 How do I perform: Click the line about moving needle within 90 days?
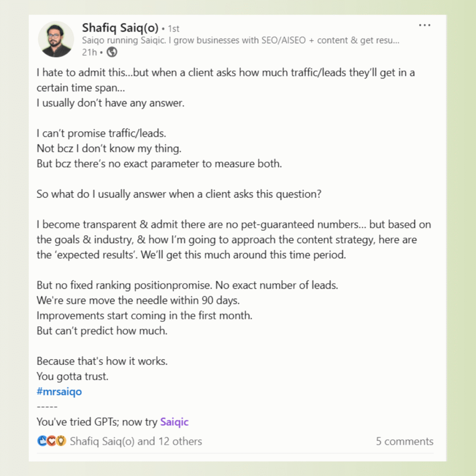[x=138, y=300]
